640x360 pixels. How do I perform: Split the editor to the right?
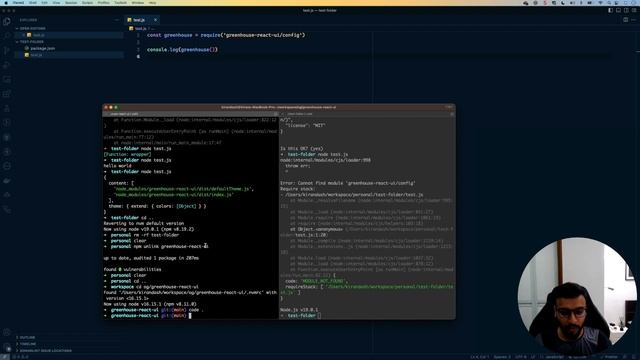tap(625, 20)
